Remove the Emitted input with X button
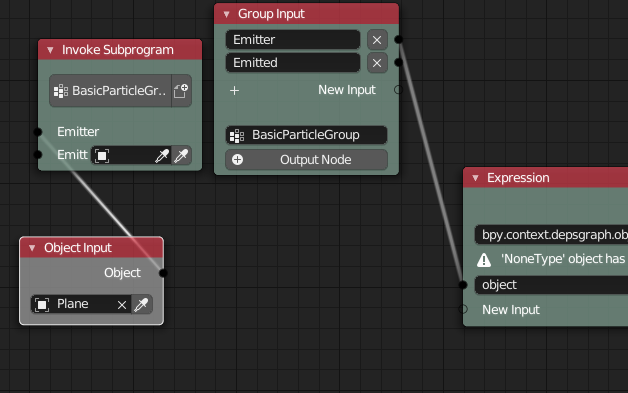This screenshot has width=628, height=393. 377,62
